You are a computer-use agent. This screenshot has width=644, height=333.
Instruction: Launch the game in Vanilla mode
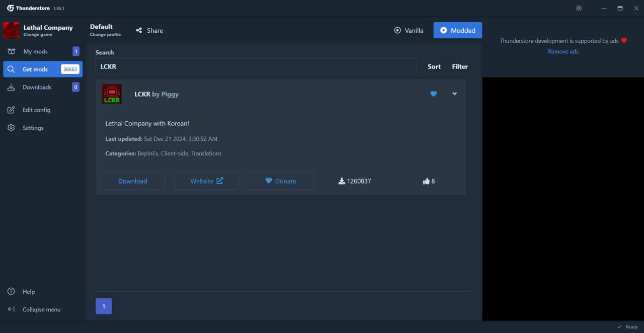click(x=409, y=30)
